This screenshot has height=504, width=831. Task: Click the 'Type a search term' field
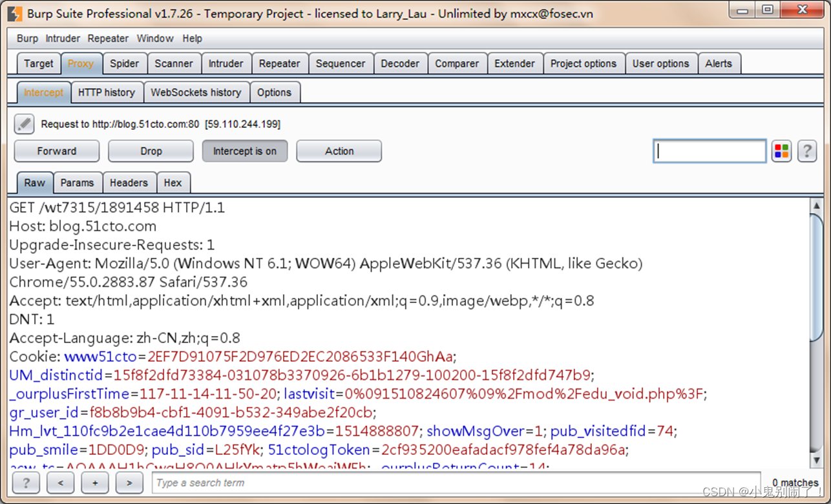pos(456,483)
